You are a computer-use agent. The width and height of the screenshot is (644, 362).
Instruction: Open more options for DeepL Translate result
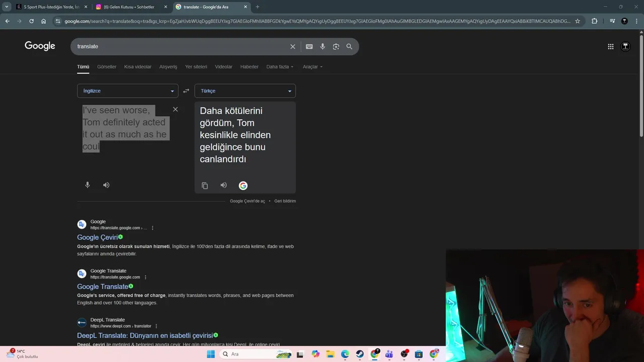point(156,326)
